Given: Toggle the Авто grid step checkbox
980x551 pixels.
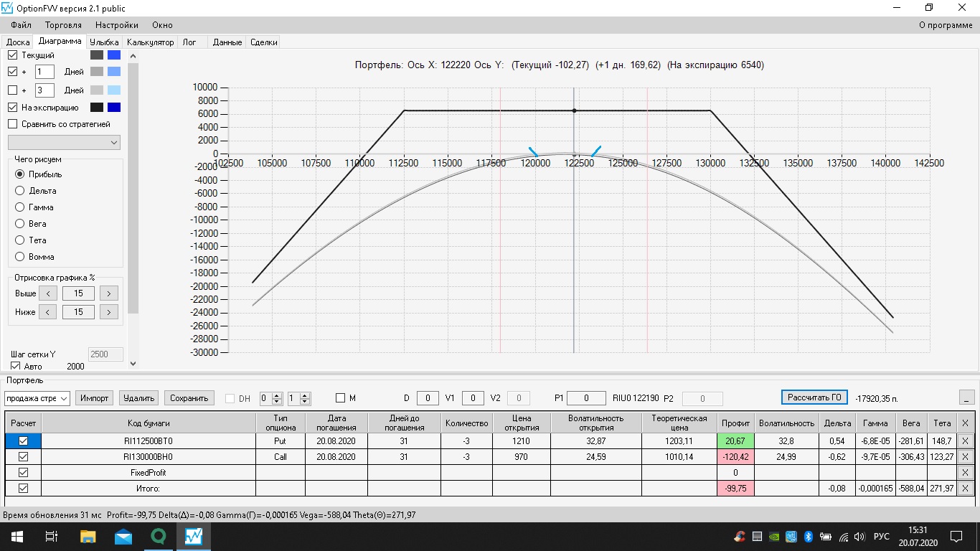Looking at the screenshot, I should (16, 366).
